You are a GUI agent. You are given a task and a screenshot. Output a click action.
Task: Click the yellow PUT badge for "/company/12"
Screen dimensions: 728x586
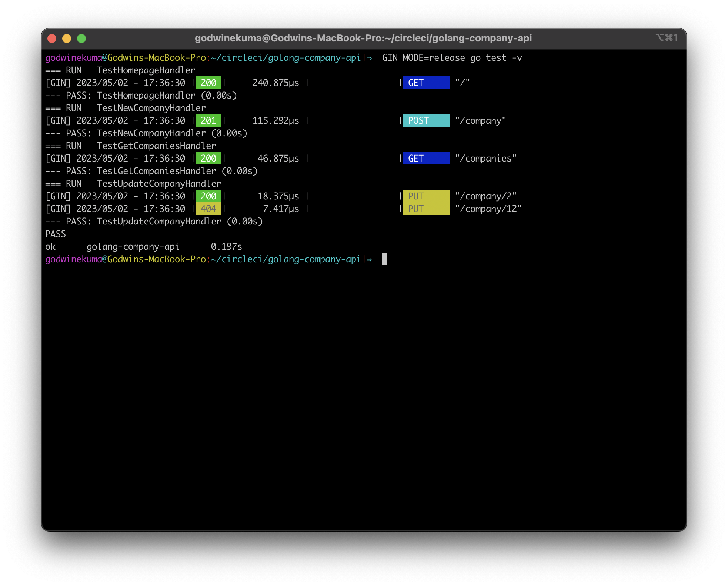(x=426, y=209)
